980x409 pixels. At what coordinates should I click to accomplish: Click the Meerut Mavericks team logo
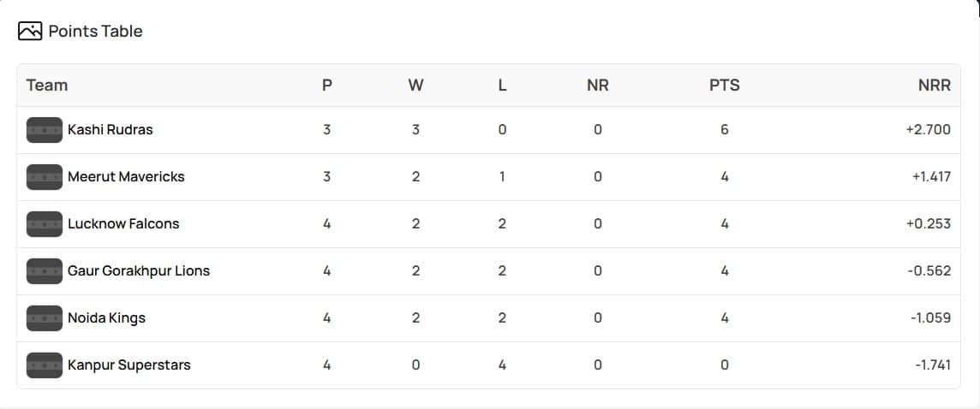click(45, 177)
